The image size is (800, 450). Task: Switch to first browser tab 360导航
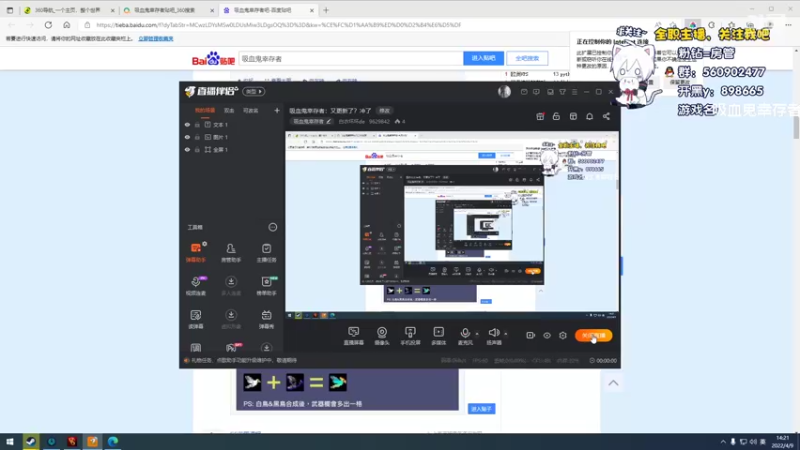point(69,10)
